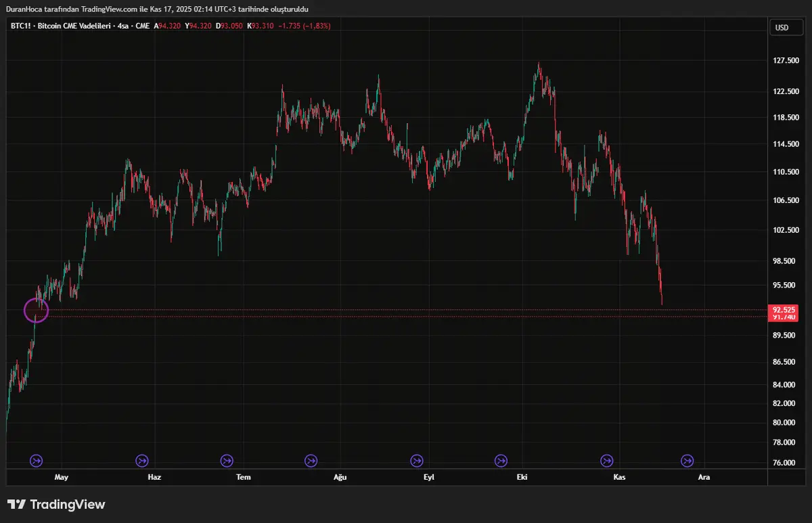Image resolution: width=812 pixels, height=523 pixels.
Task: Click the Kas label on time axis
Action: coord(619,477)
